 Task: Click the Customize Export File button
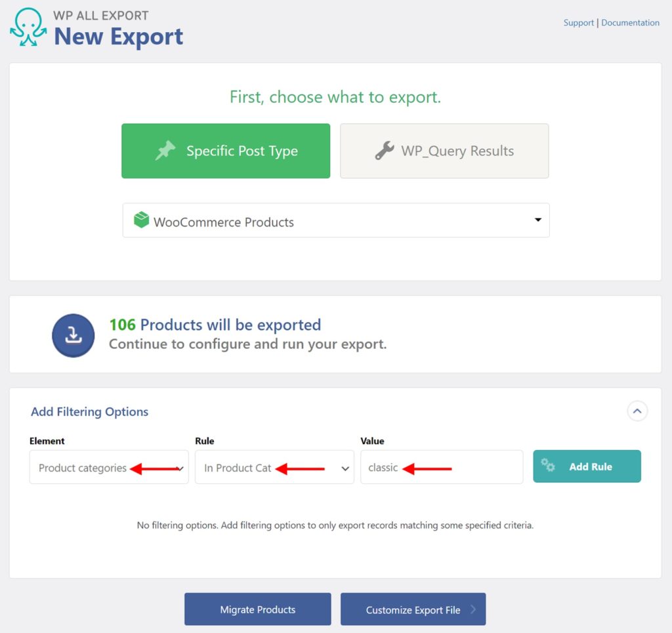413,609
